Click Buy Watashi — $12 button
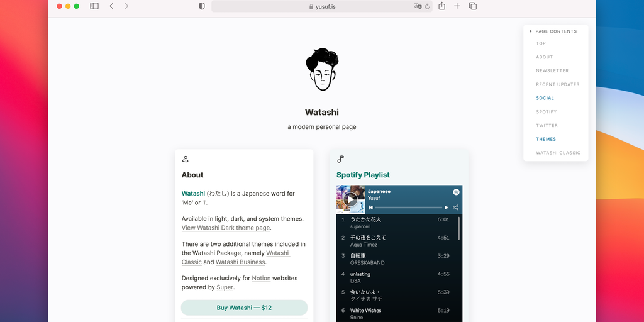Viewport: 644px width, 322px height. coord(244,308)
